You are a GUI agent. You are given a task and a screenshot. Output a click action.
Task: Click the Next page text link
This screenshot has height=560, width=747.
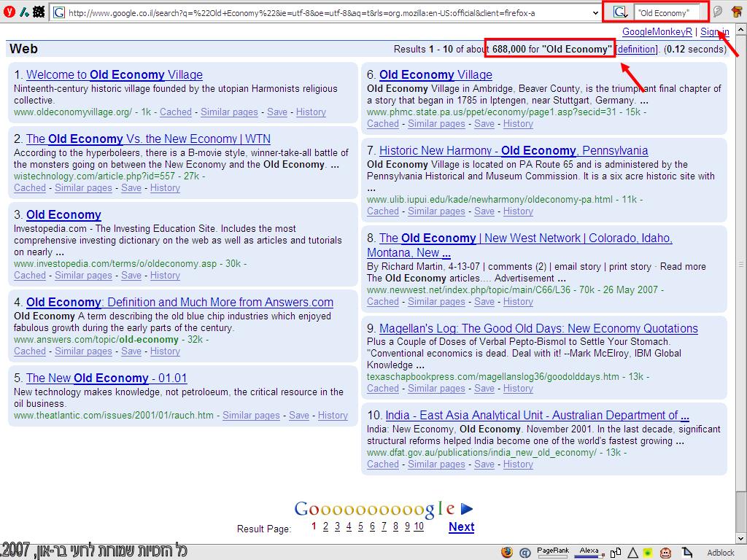(x=461, y=526)
